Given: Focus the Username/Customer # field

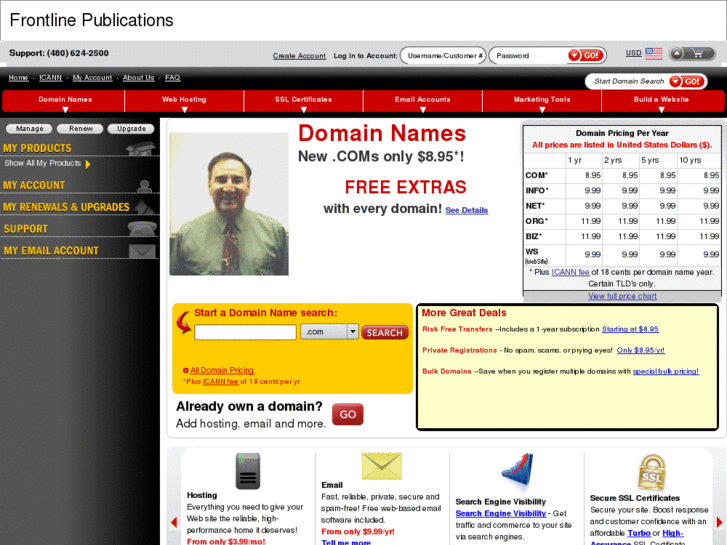Looking at the screenshot, I should coord(443,56).
